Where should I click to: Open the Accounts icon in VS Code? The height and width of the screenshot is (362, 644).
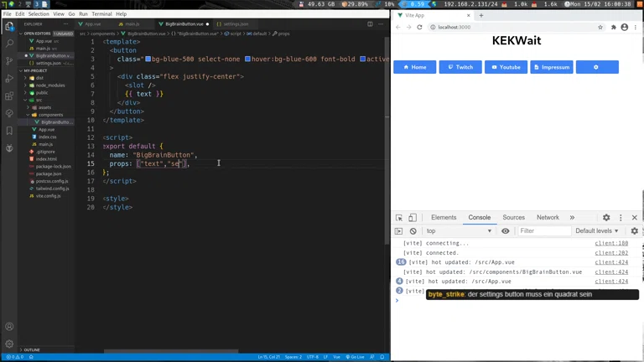point(9,327)
